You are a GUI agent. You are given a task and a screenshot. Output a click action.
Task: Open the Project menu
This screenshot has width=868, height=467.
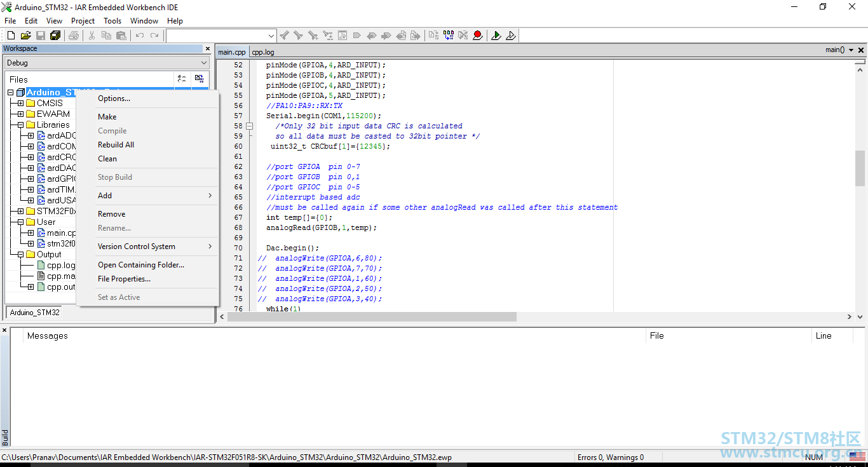click(83, 21)
